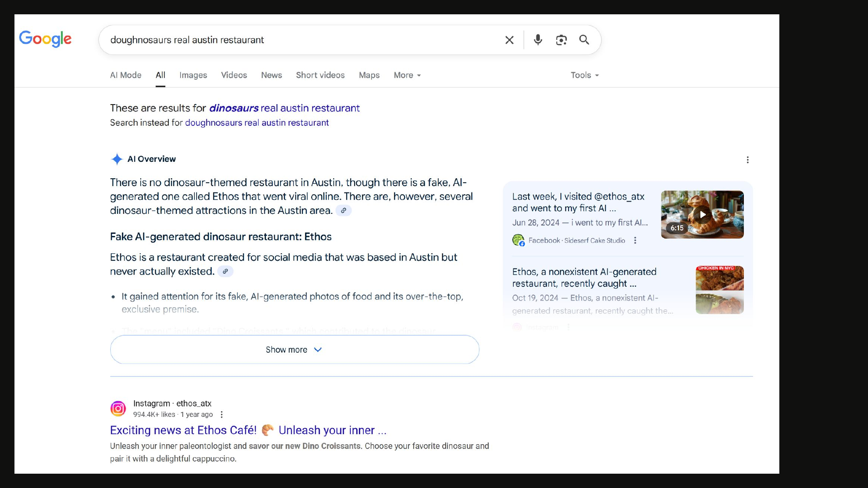Open the Tools dropdown

[x=584, y=75]
